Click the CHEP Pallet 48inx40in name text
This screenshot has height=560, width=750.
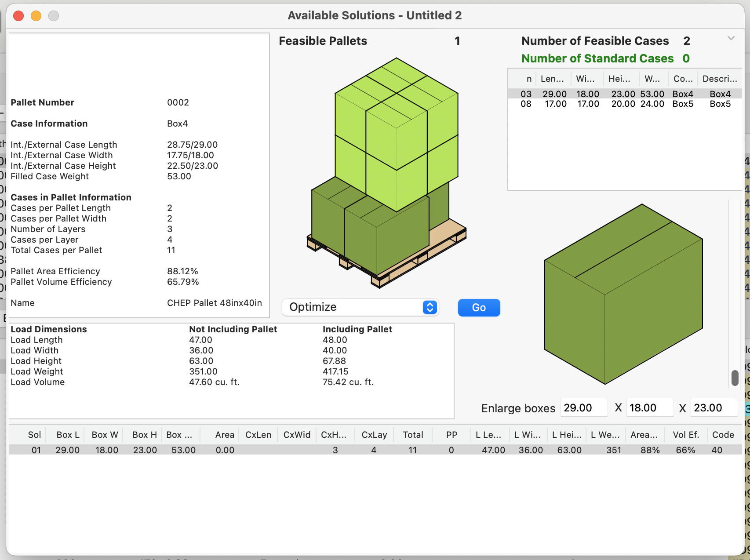pos(215,303)
